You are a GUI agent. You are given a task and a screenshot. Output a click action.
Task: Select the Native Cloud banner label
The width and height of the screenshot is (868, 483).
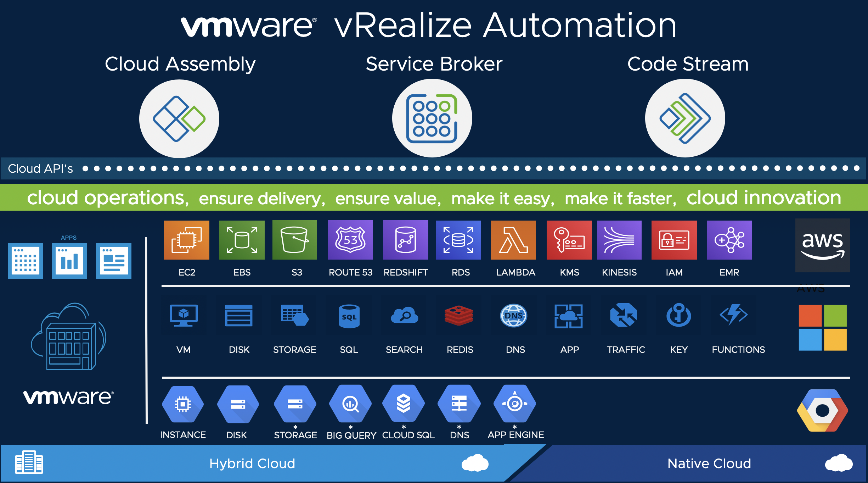pos(709,463)
